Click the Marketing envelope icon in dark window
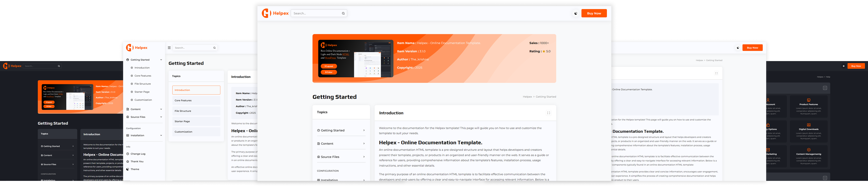Image resolution: width=868 pixels, height=187 pixels. tap(768, 150)
